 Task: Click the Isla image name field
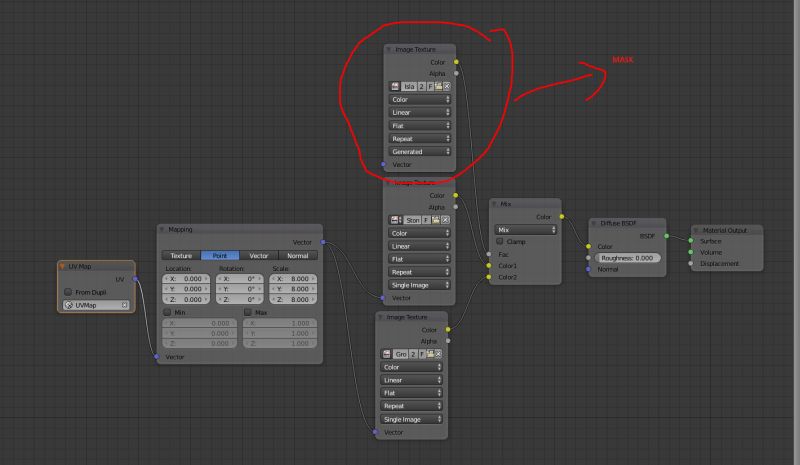pyautogui.click(x=409, y=86)
